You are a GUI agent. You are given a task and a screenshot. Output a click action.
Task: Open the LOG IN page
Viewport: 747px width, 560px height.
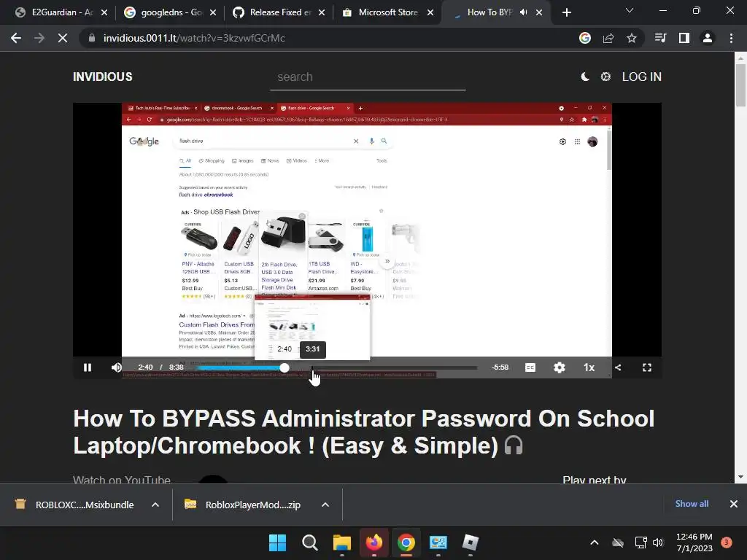[x=641, y=77]
